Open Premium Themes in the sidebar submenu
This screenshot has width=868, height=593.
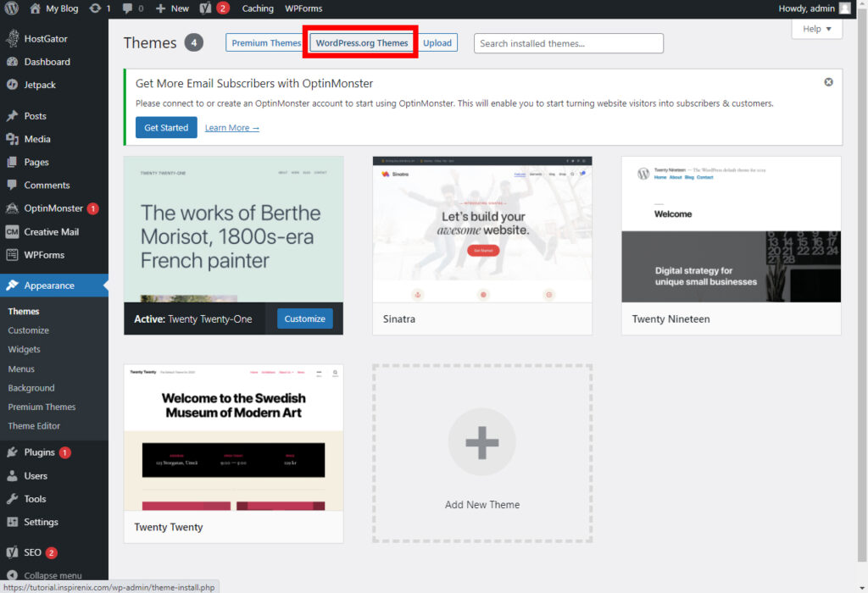click(x=42, y=407)
